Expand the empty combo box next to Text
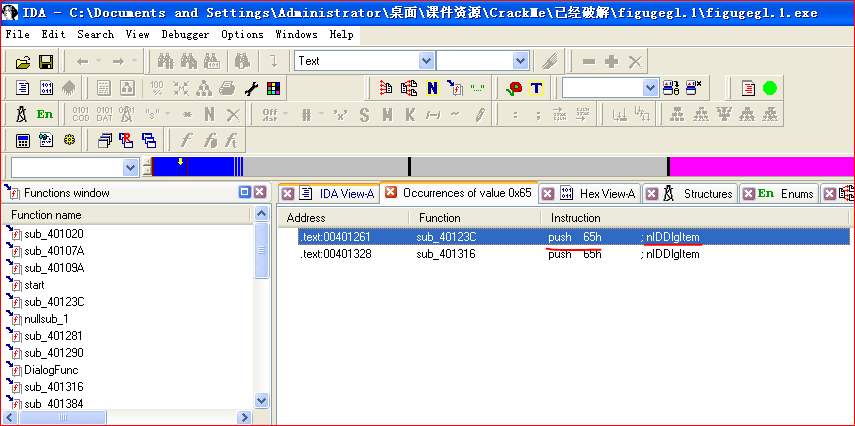This screenshot has width=855, height=426. pos(521,61)
